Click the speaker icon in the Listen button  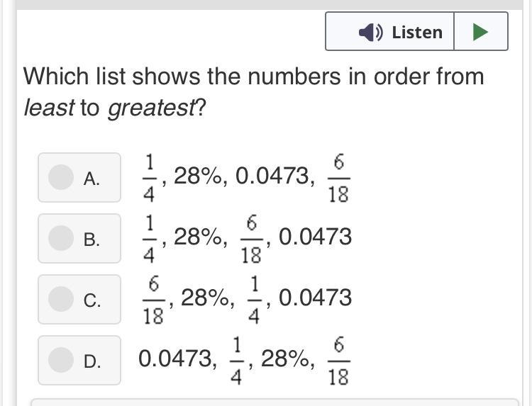[371, 32]
